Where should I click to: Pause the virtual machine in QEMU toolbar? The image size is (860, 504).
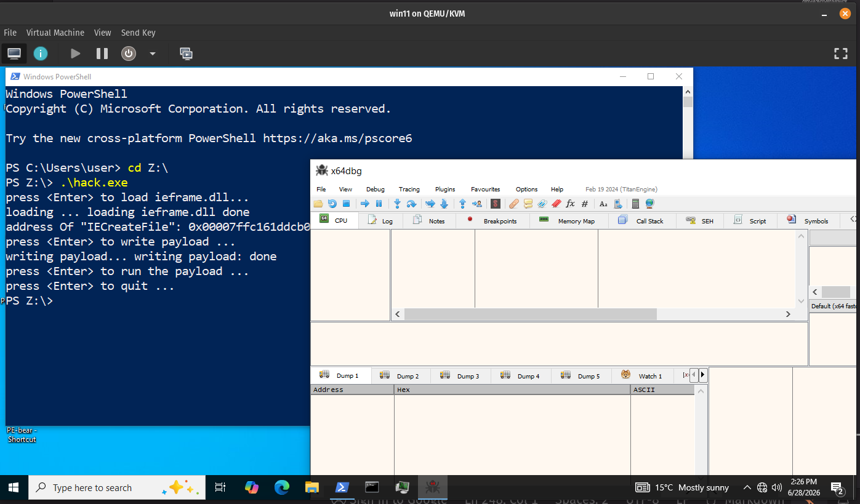[x=102, y=54]
